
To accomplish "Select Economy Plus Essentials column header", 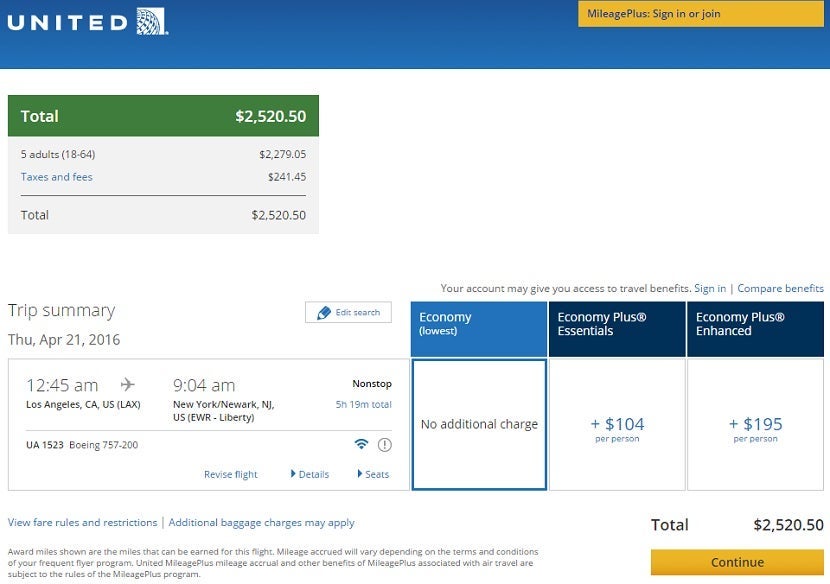I will point(617,329).
